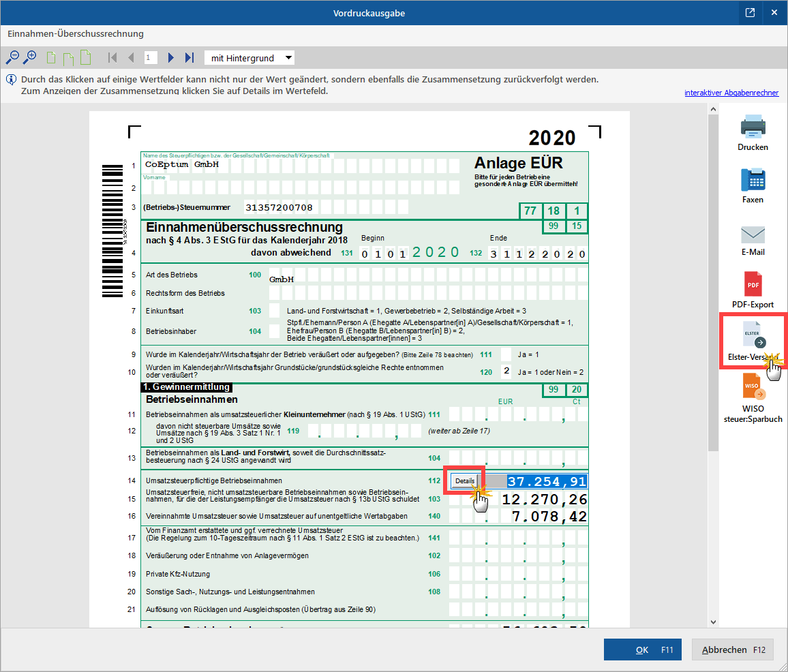Click the Betriebsinhaber field box 104
The width and height of the screenshot is (788, 672).
[275, 331]
